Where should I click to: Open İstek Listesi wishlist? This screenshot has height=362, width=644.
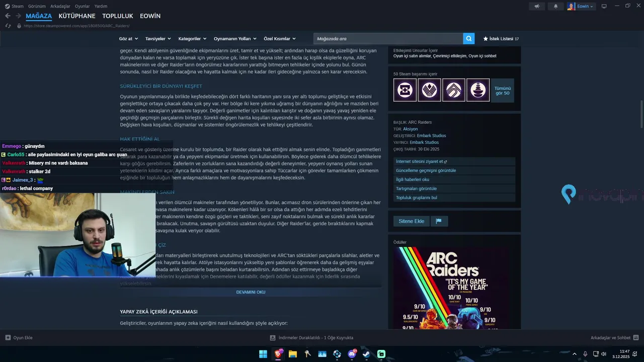pyautogui.click(x=501, y=39)
